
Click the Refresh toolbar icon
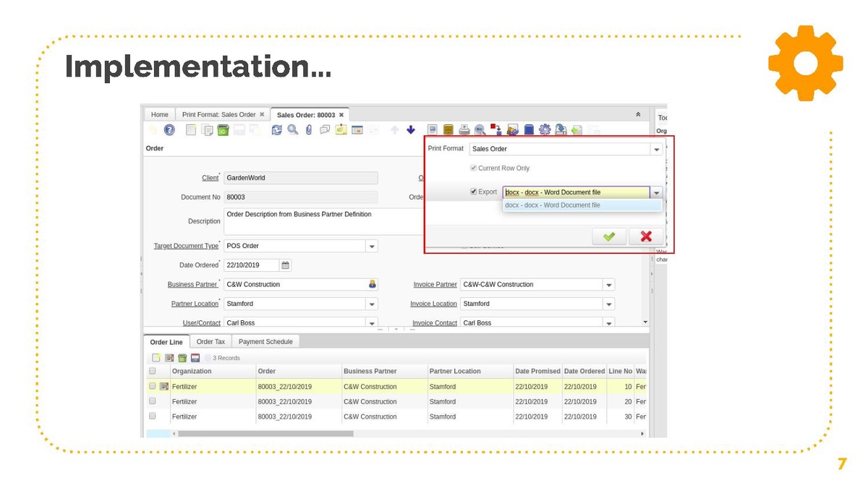pyautogui.click(x=276, y=130)
